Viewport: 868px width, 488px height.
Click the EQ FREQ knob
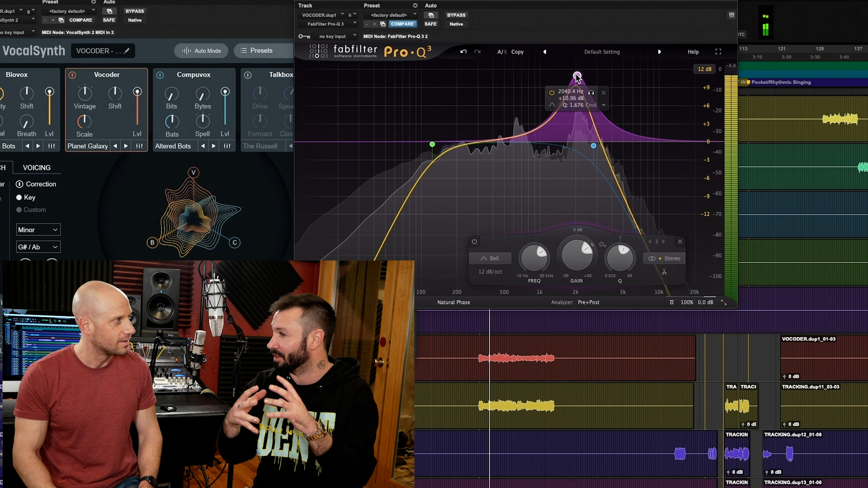534,258
